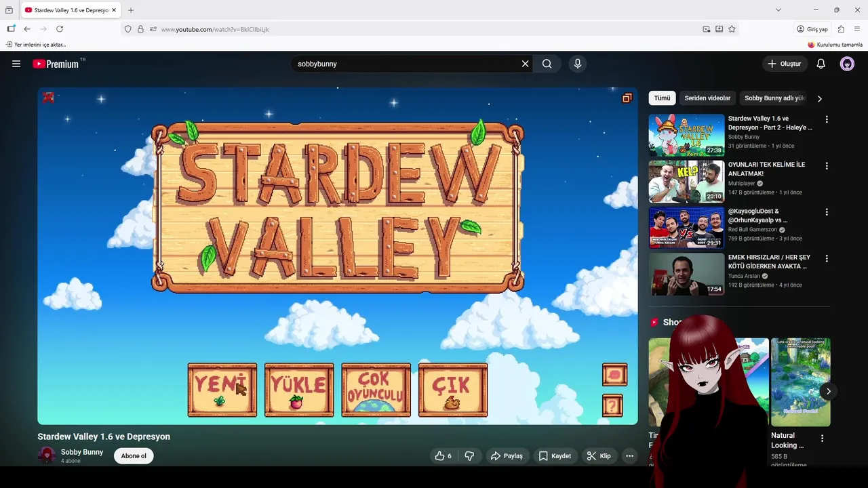868x488 pixels.
Task: Open YouTube notifications bell
Action: tap(821, 64)
